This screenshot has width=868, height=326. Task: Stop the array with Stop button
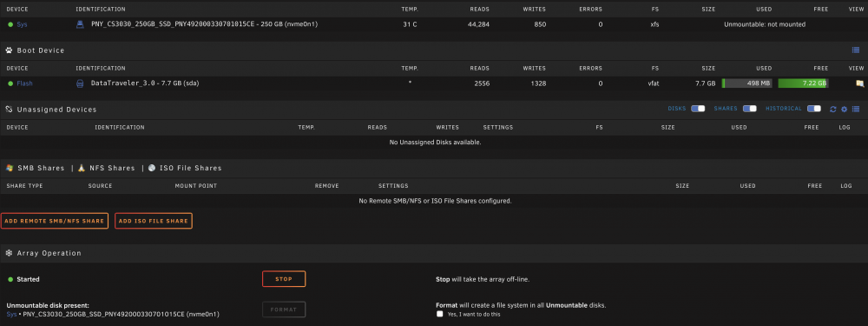point(284,279)
